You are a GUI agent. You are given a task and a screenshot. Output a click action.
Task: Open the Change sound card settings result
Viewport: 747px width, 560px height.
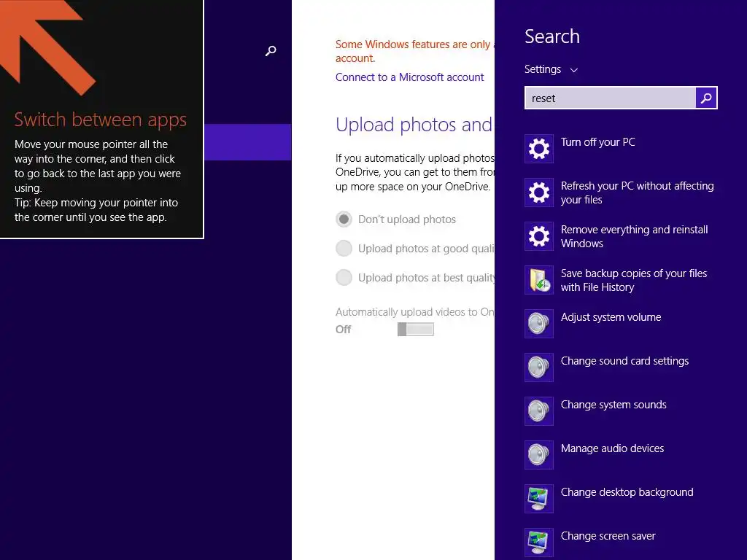pyautogui.click(x=622, y=367)
